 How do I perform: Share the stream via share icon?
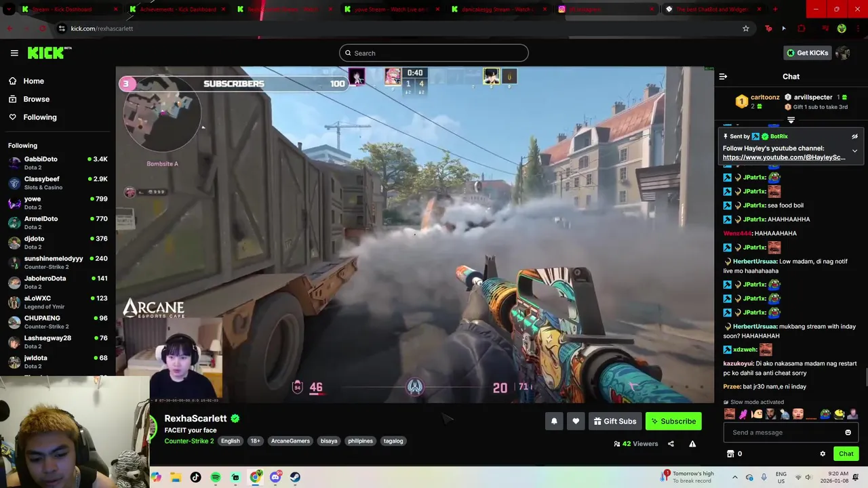point(671,444)
